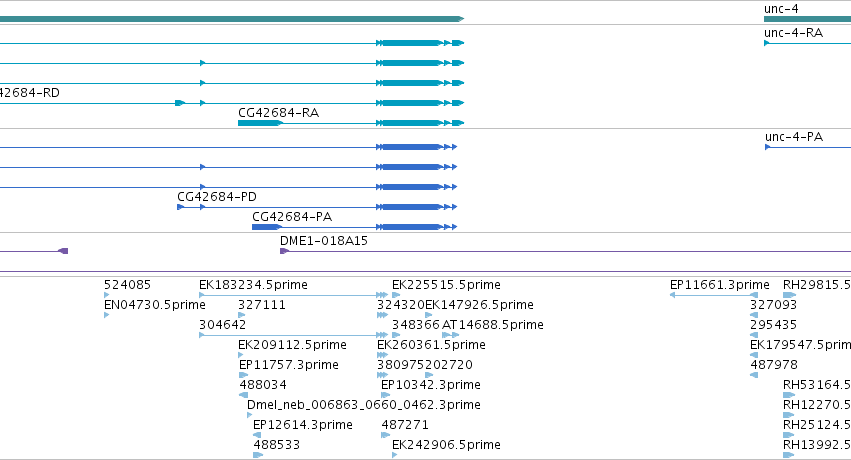
Task: Click the 380975 feature label
Action: (x=401, y=365)
